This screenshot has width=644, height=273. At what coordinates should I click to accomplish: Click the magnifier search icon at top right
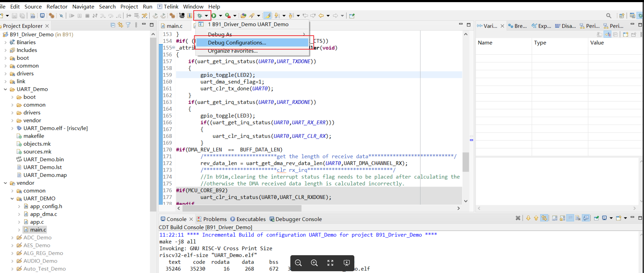click(608, 16)
